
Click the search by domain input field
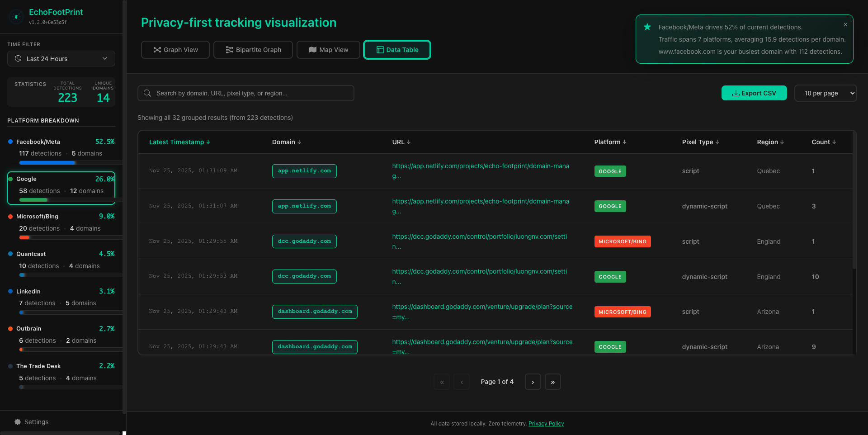click(245, 93)
